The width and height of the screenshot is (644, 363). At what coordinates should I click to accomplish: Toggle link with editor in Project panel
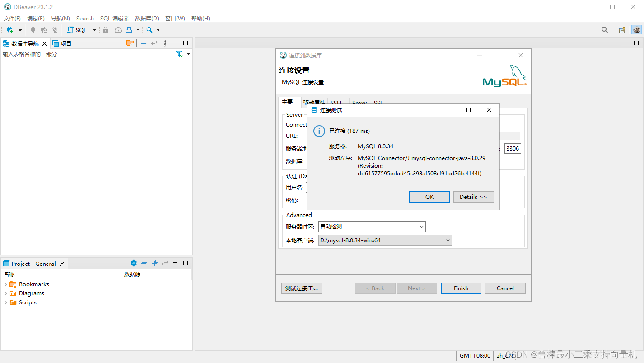pyautogui.click(x=165, y=263)
